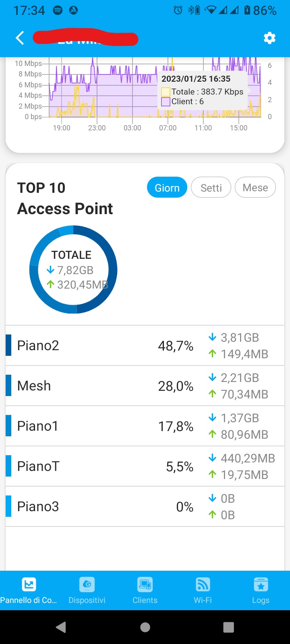Open the PianoT access point entry
Viewport: 290px width, 644px height.
(x=145, y=466)
